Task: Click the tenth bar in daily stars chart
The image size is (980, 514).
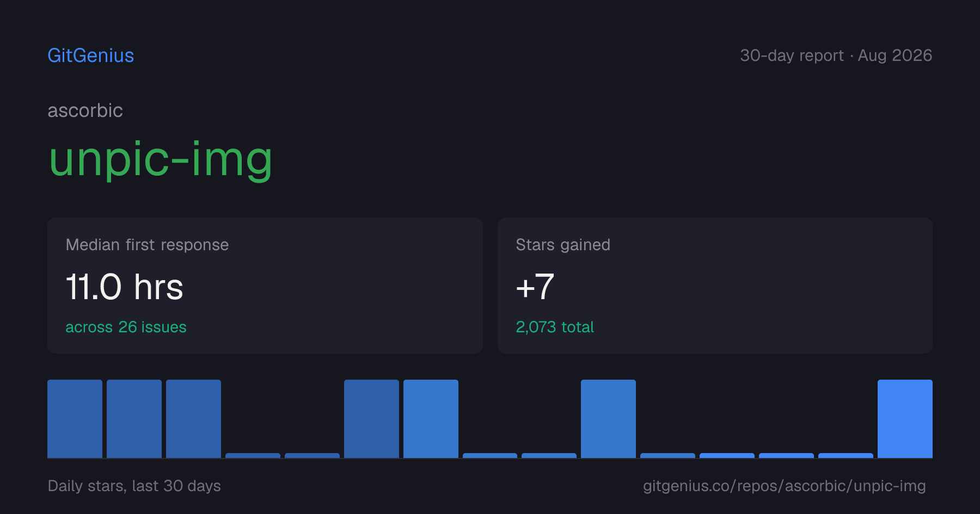Action: click(608, 419)
